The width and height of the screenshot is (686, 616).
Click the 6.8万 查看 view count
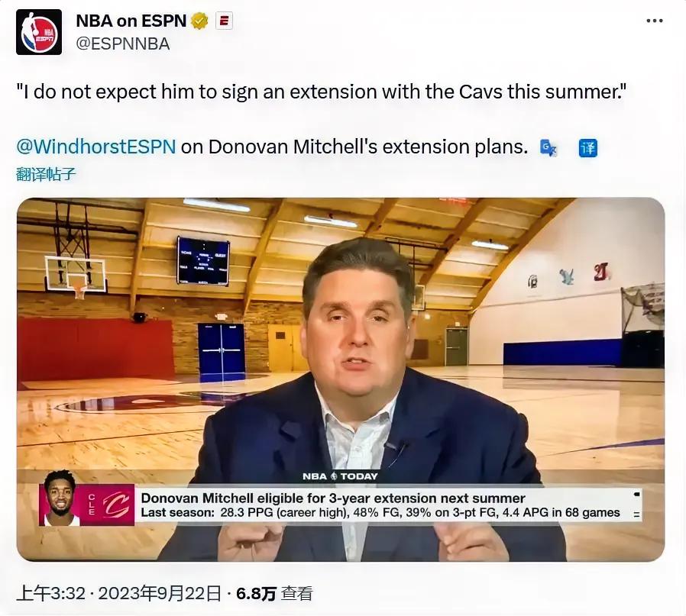tap(275, 593)
